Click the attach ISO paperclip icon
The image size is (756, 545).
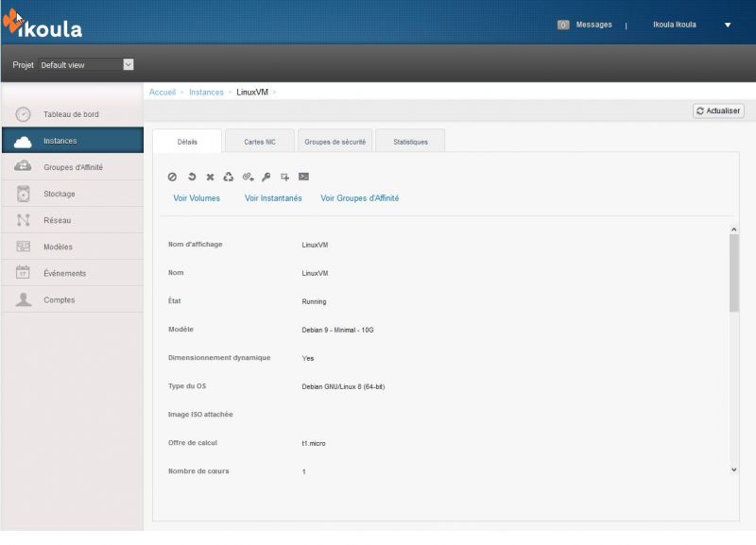(x=248, y=177)
